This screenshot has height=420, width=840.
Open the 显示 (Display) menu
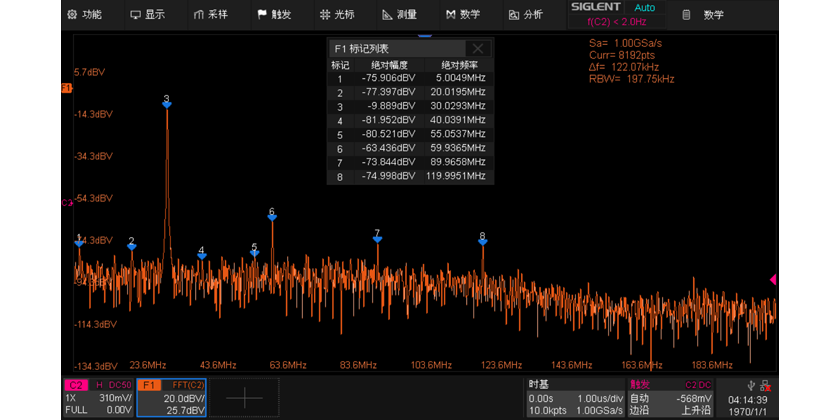(x=147, y=15)
